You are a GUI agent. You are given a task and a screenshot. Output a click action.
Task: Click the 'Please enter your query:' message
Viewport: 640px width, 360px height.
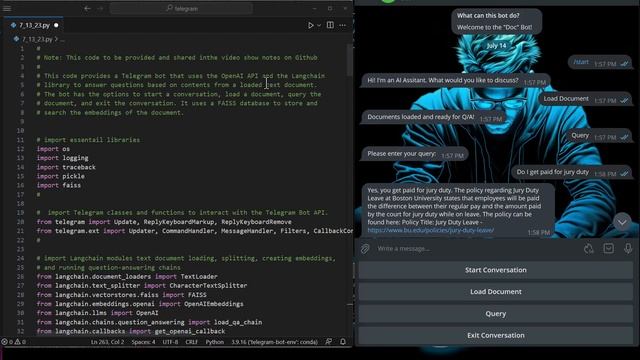click(414, 154)
